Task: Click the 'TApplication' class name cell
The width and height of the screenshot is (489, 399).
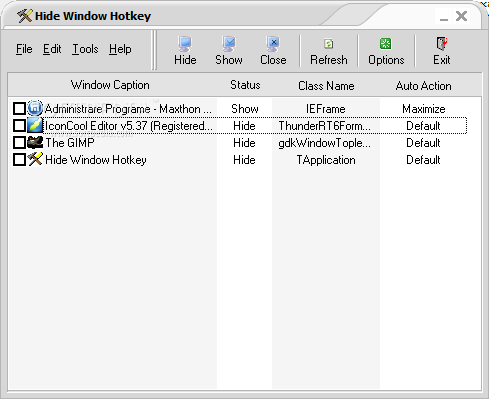Action: (326, 160)
